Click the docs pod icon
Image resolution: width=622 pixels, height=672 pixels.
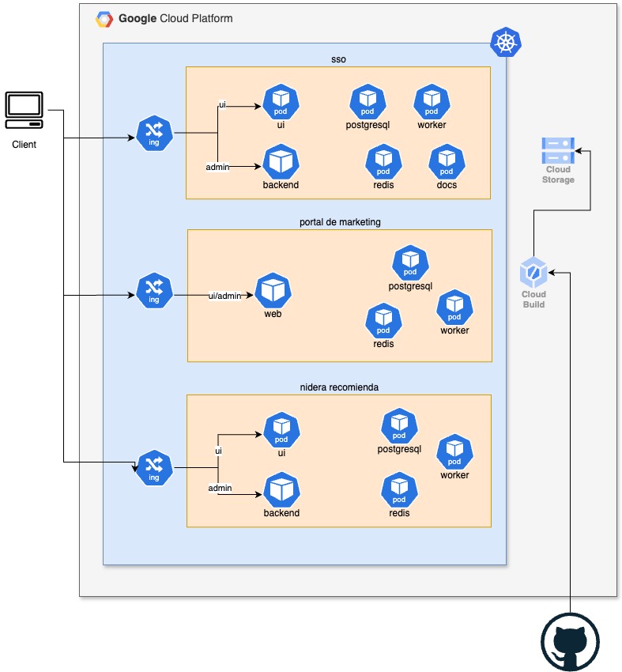447,161
